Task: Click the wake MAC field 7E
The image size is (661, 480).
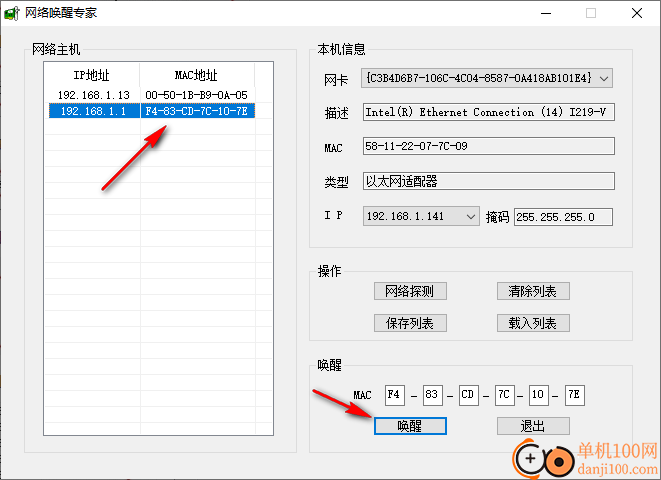Action: click(x=575, y=395)
